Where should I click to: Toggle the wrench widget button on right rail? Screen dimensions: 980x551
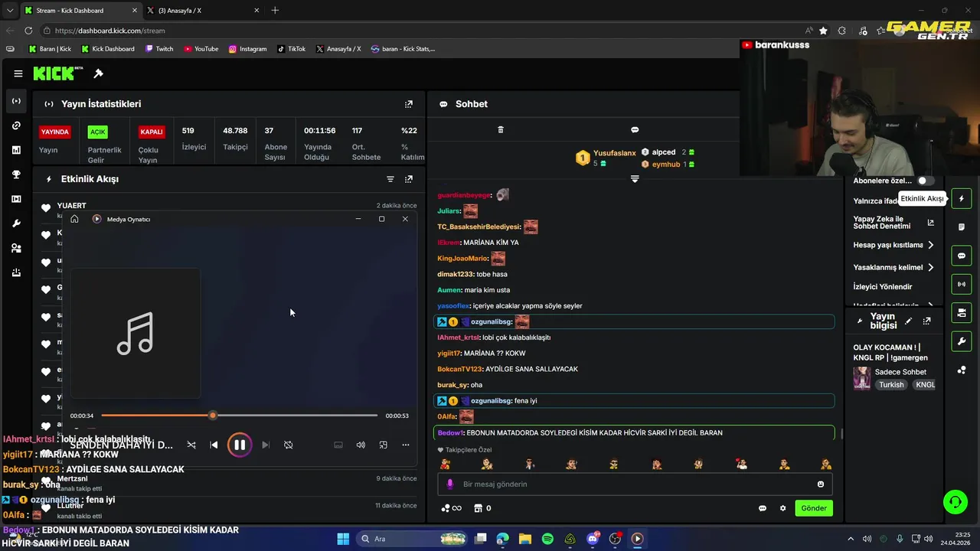962,341
